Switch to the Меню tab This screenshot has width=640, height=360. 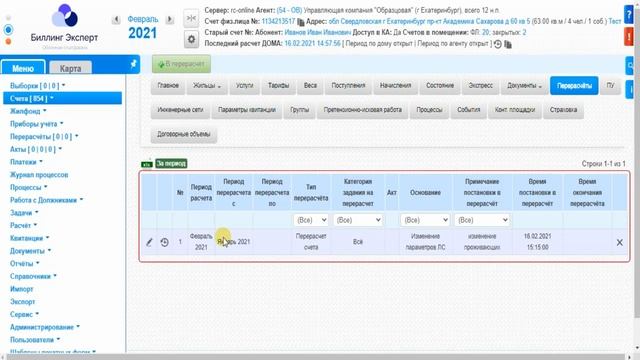tap(23, 68)
